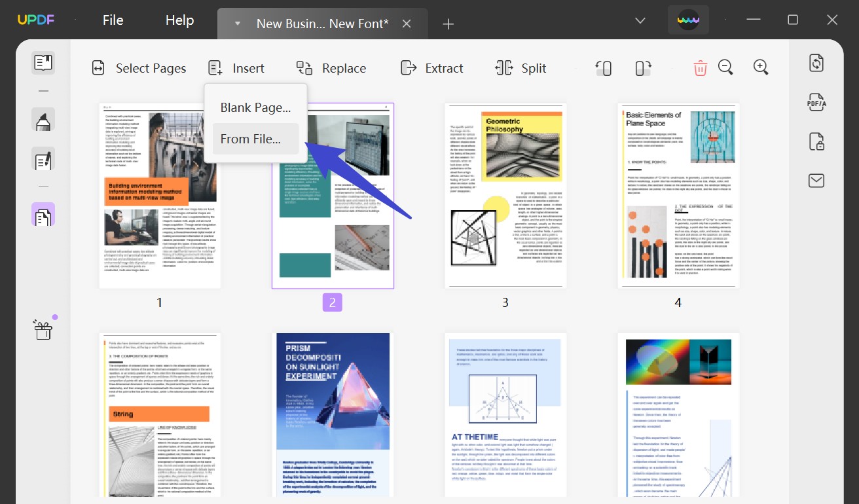Open reader view from the left sidebar
Screen dimensions: 859x504
[43, 62]
